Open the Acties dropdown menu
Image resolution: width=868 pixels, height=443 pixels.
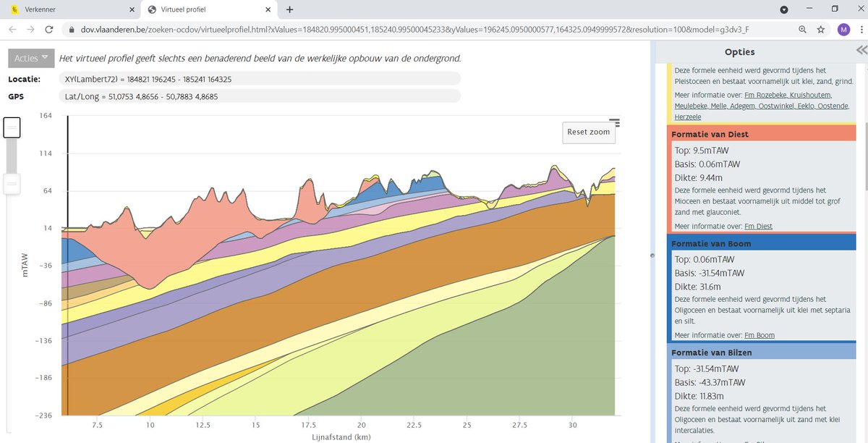[x=31, y=58]
